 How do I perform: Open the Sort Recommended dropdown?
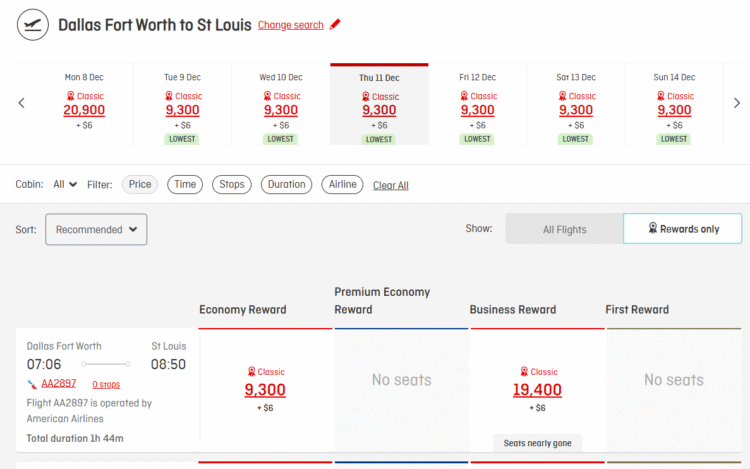pos(96,229)
